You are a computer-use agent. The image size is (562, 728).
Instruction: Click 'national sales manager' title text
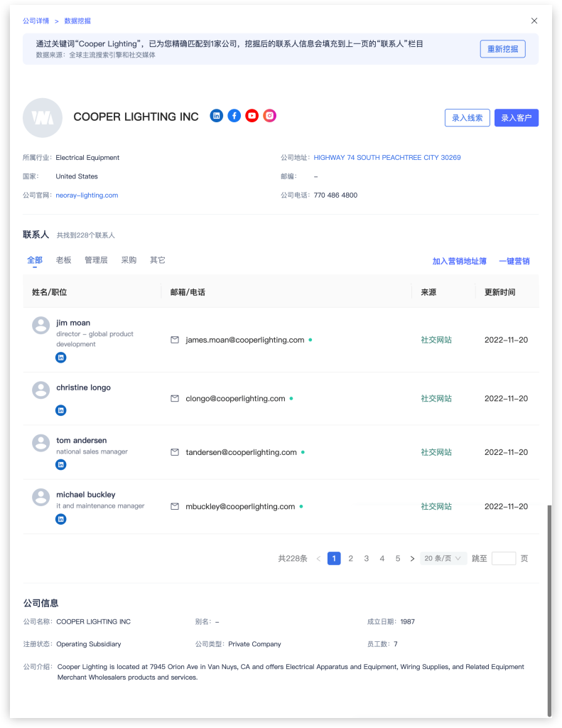pos(92,451)
